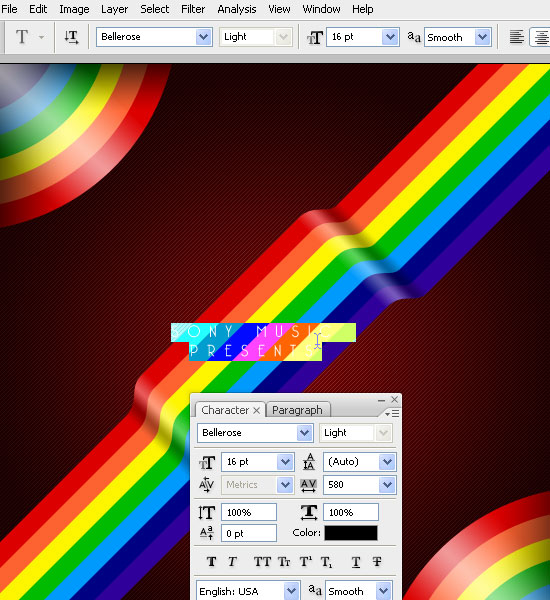
Task: Open the English: USA language dropdown
Action: click(x=291, y=591)
